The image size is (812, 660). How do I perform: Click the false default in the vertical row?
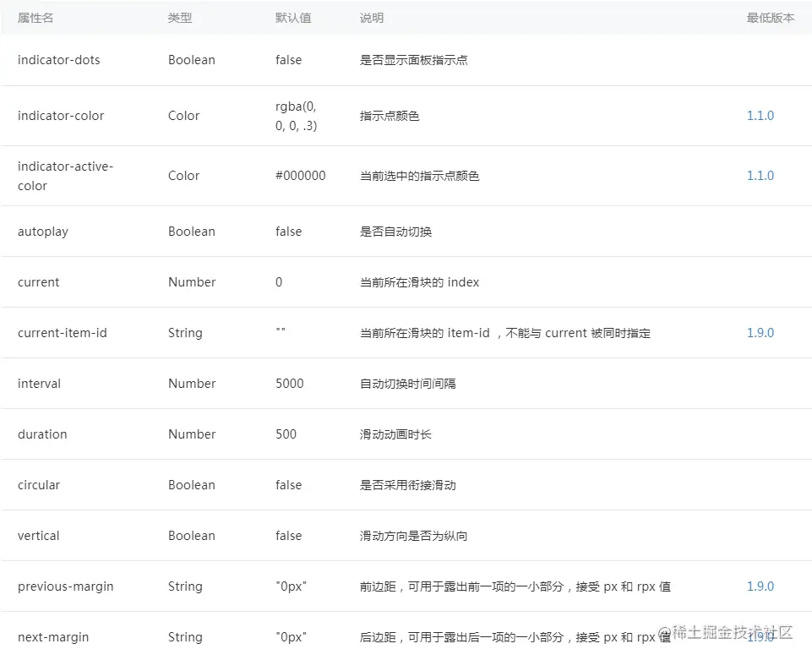click(288, 536)
